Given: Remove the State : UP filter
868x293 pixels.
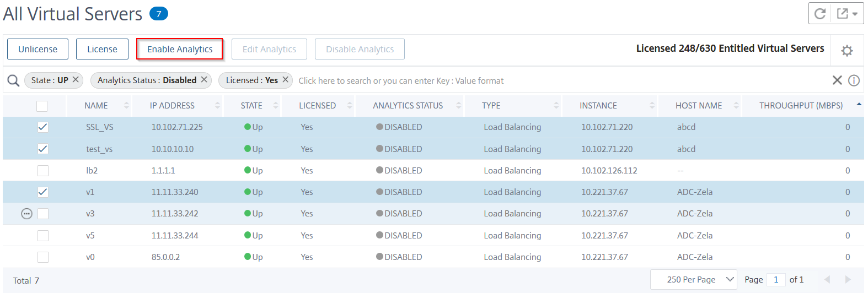Looking at the screenshot, I should pyautogui.click(x=76, y=79).
